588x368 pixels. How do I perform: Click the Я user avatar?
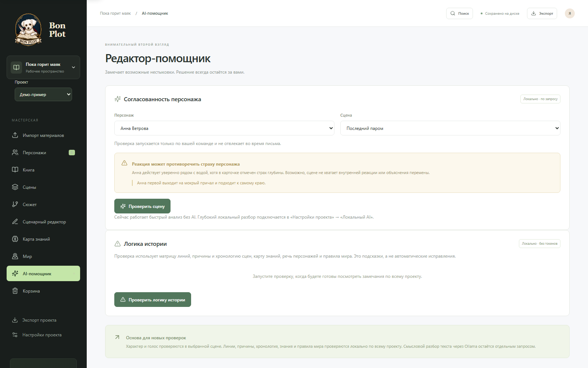pos(570,13)
